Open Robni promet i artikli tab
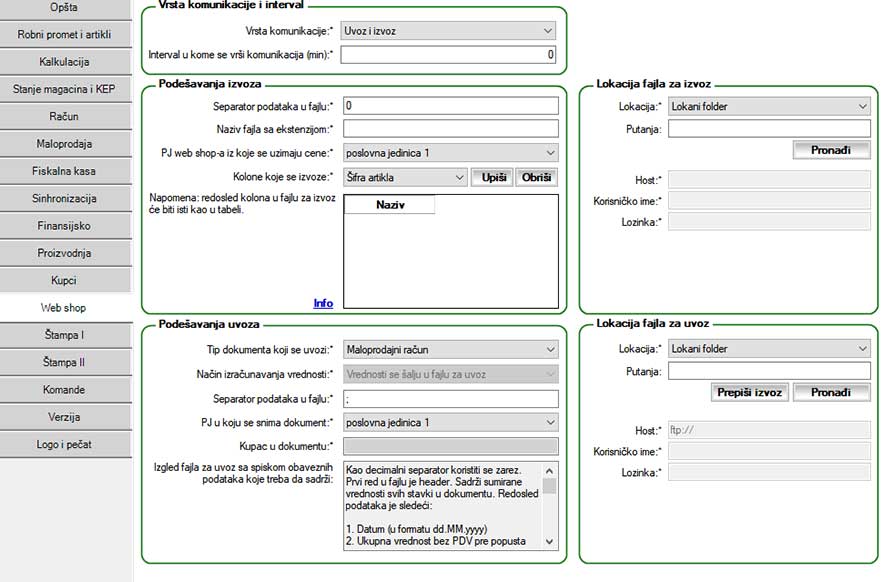This screenshot has height=582, width=892. [x=65, y=35]
